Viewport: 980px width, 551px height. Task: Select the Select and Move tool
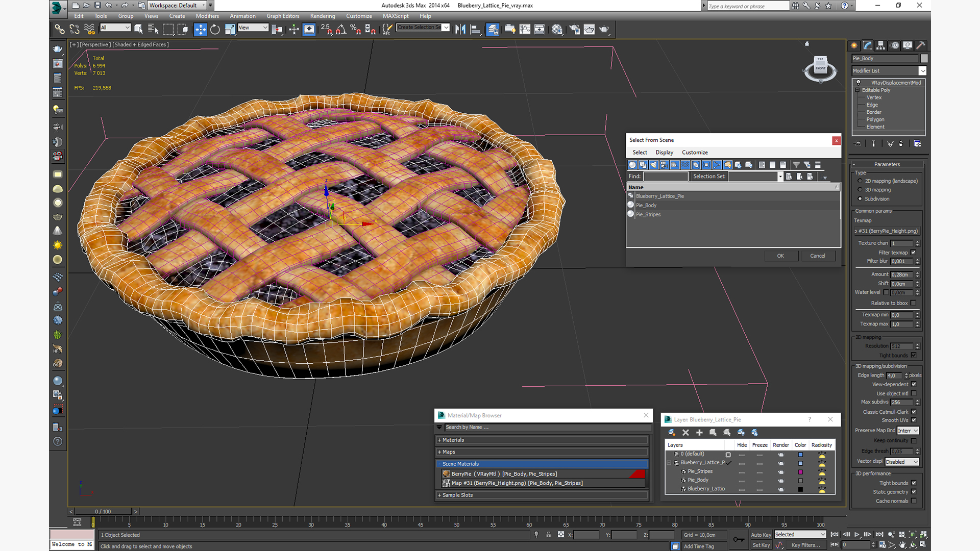pyautogui.click(x=200, y=29)
